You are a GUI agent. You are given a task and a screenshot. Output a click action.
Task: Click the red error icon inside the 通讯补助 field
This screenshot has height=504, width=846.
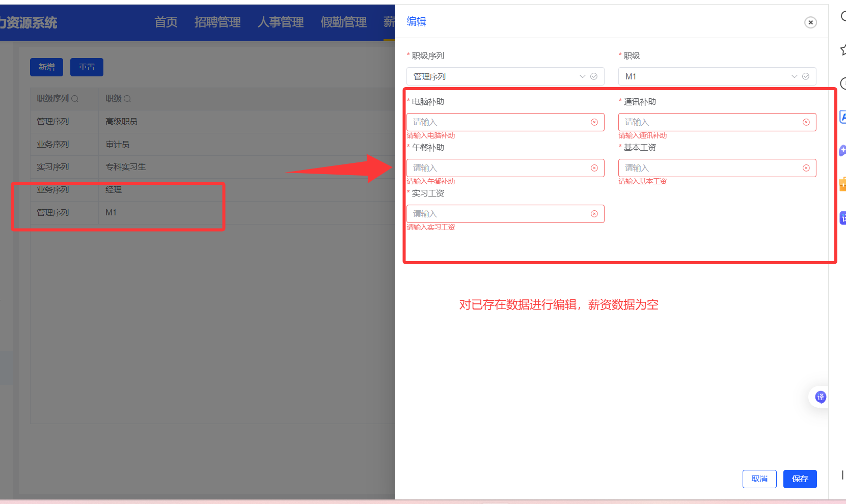[x=806, y=122]
